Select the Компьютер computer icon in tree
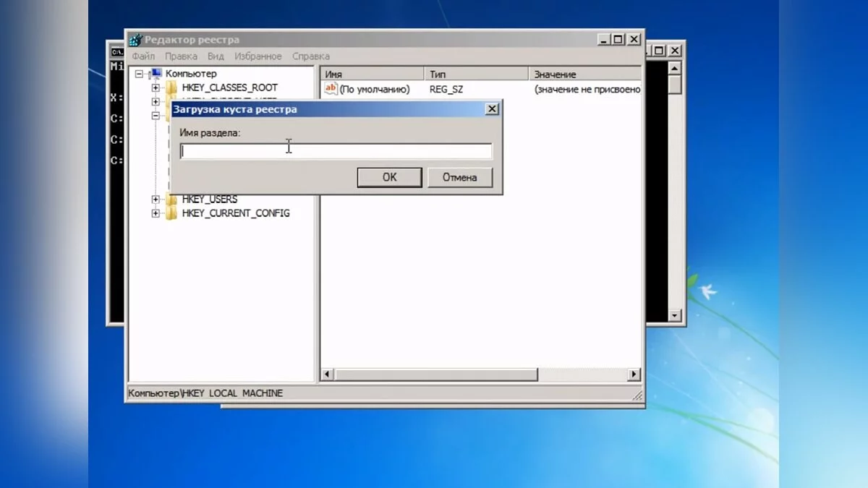This screenshot has width=868, height=488. [157, 74]
